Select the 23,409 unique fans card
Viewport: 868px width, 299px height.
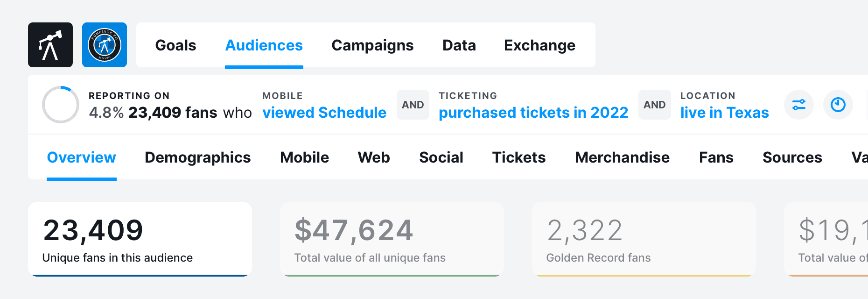point(140,239)
